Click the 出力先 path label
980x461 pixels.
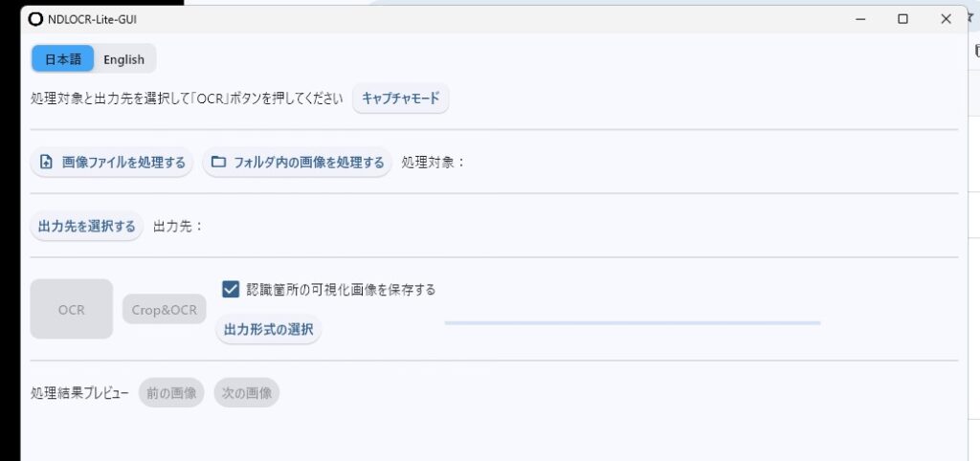[178, 227]
